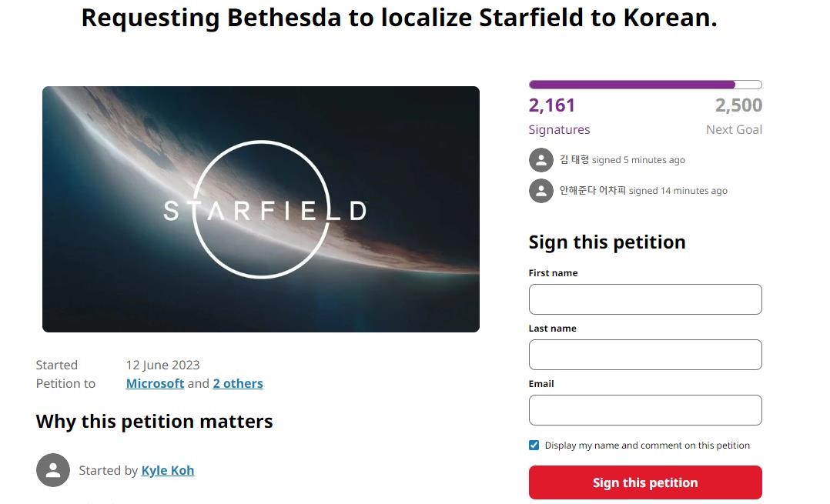This screenshot has height=504, width=830.
Task: Open the Microsoft petition target link
Action: pyautogui.click(x=155, y=383)
